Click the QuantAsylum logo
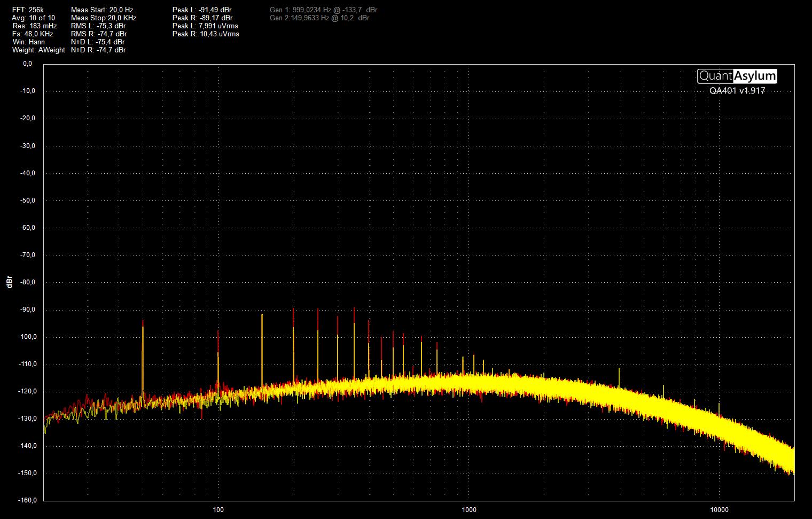The image size is (812, 519). 737,76
